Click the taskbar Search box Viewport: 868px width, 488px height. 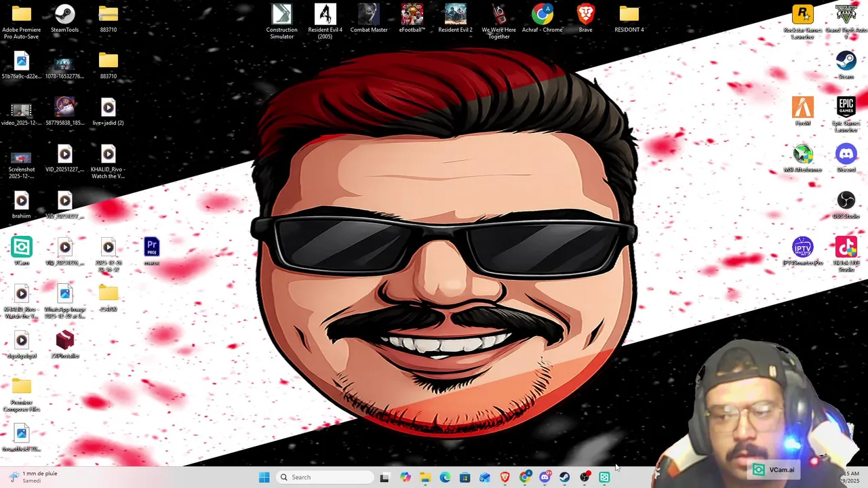pos(325,477)
